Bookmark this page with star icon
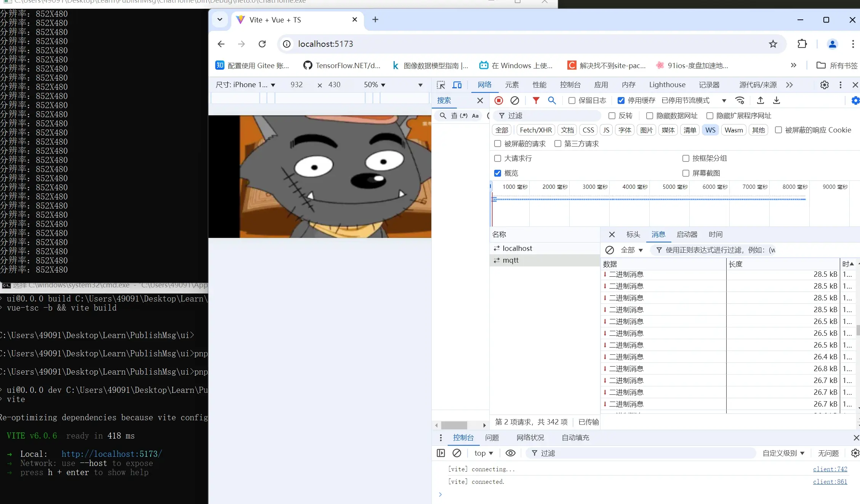Viewport: 860px width, 504px height. pyautogui.click(x=773, y=44)
